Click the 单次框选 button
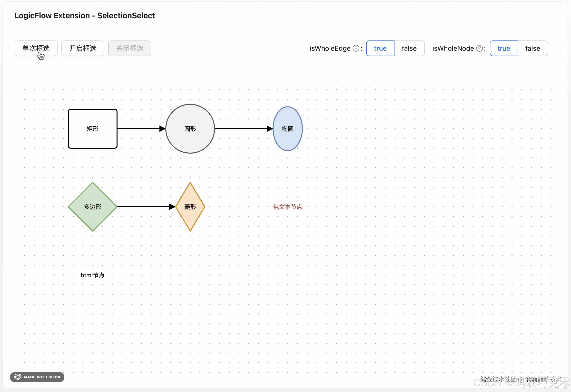This screenshot has height=392, width=571. [36, 48]
